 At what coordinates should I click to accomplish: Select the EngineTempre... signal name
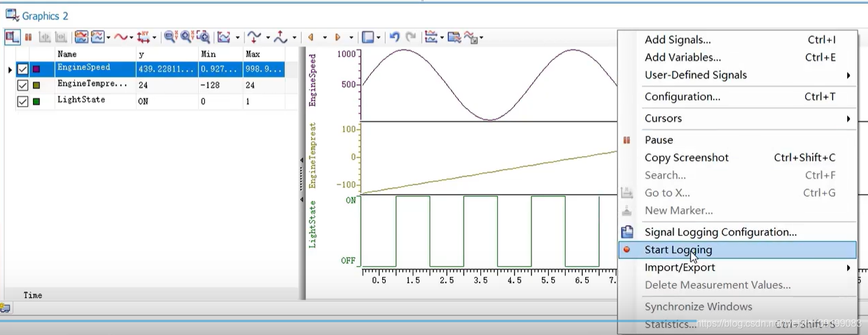coord(93,84)
